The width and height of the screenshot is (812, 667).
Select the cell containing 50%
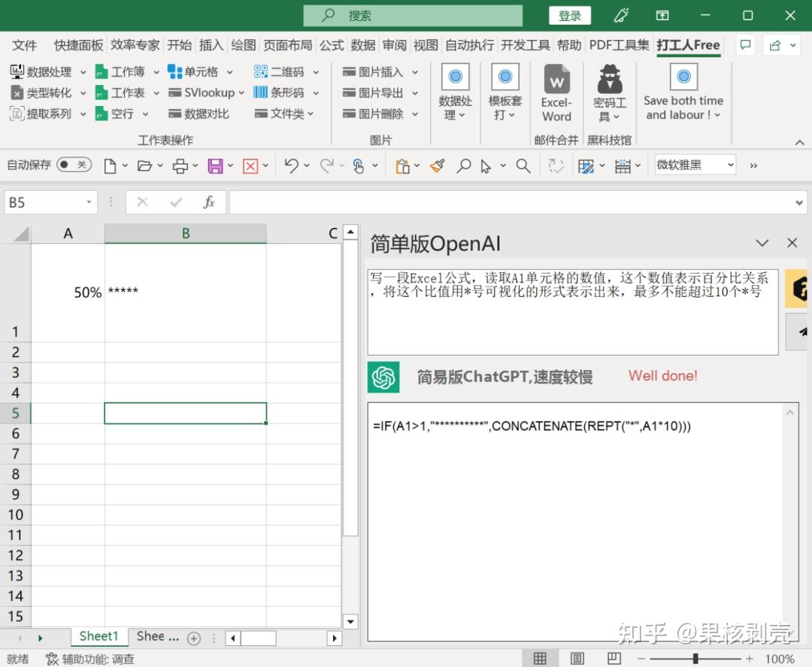[68, 293]
